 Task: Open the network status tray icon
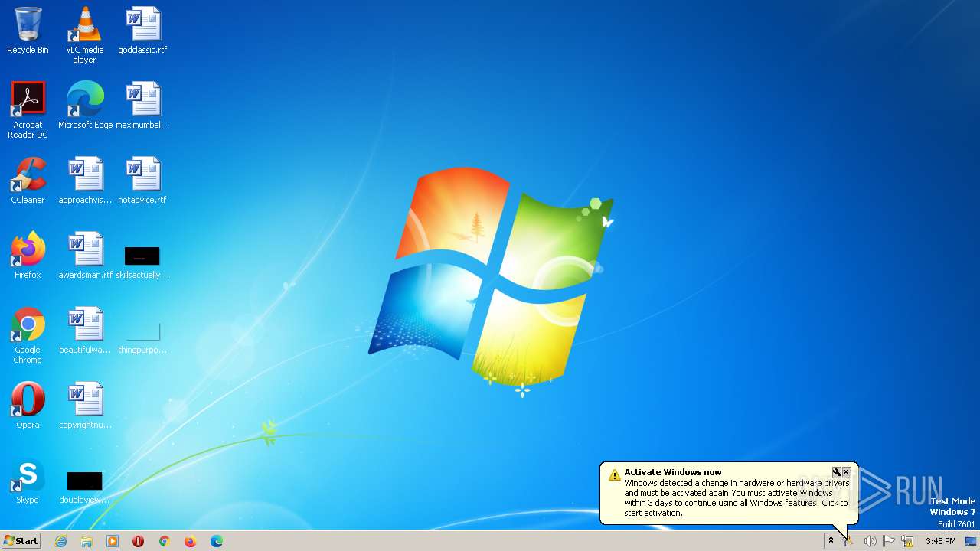[x=907, y=541]
